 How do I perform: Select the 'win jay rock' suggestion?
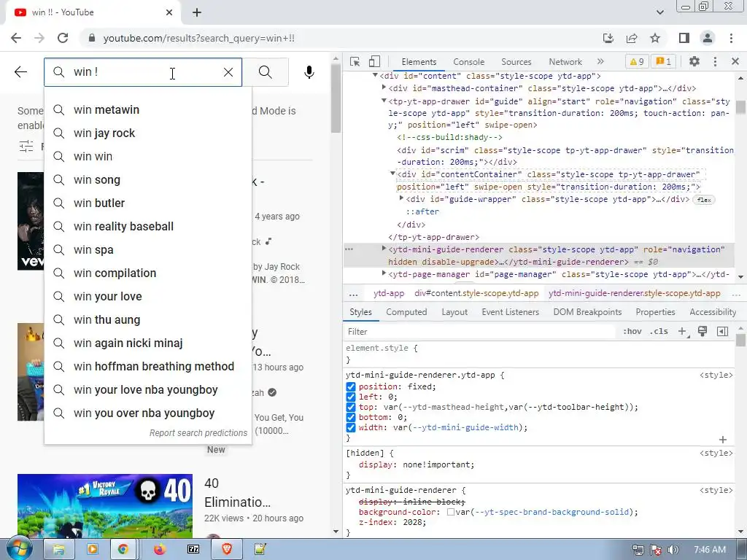tap(148, 133)
